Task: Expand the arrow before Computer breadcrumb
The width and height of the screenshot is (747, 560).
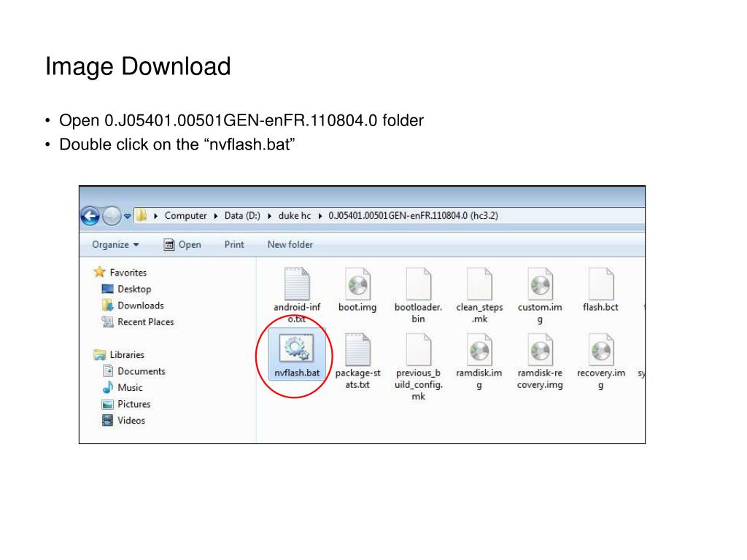Action: (156, 216)
